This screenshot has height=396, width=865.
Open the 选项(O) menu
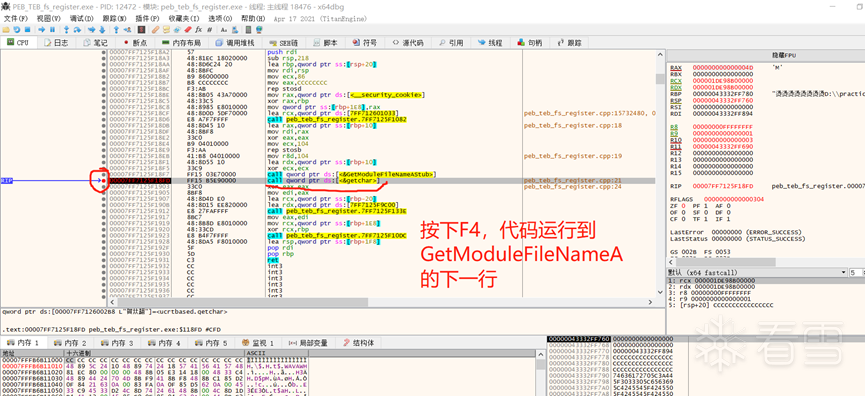(x=220, y=18)
